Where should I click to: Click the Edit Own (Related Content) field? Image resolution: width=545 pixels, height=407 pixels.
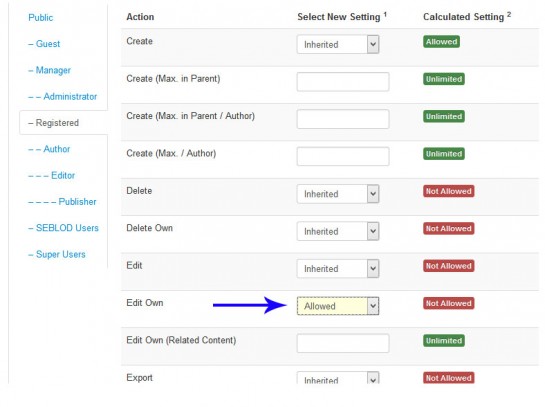click(x=343, y=343)
